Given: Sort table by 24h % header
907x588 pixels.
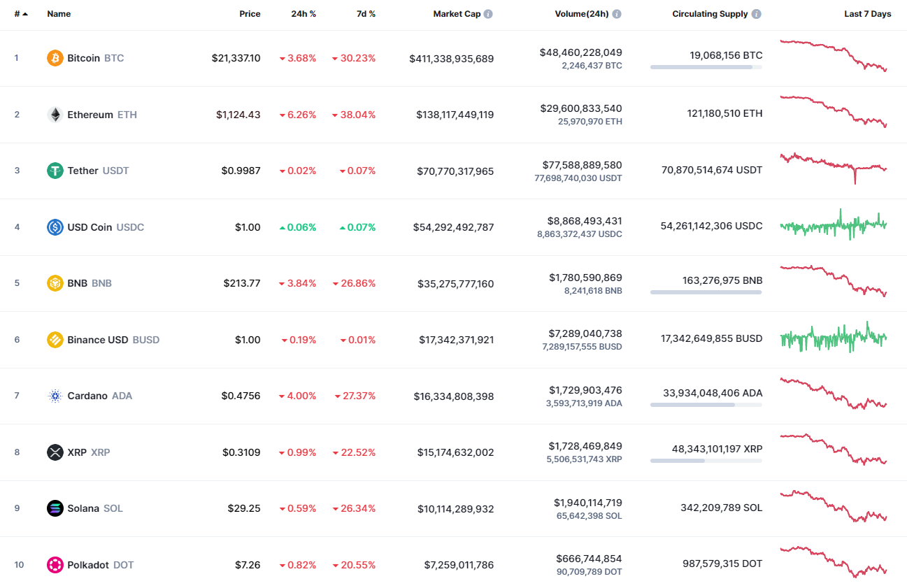Looking at the screenshot, I should pos(303,14).
